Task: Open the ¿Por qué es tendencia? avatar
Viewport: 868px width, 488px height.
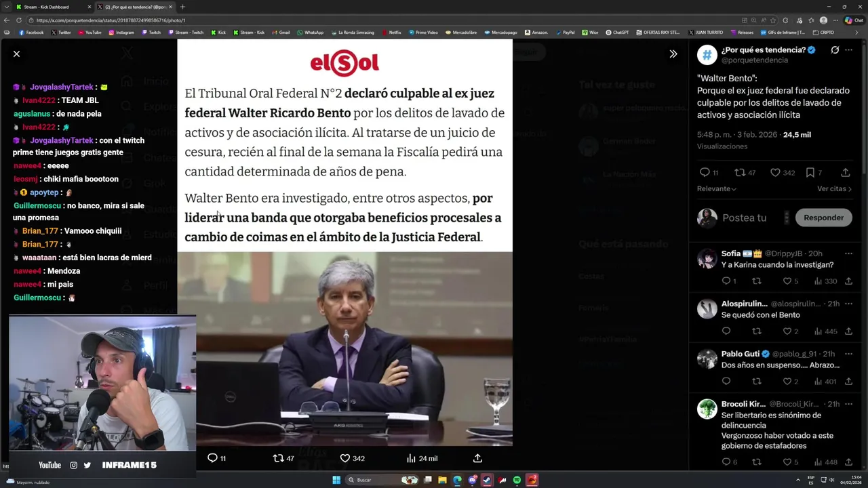Action: (x=707, y=55)
